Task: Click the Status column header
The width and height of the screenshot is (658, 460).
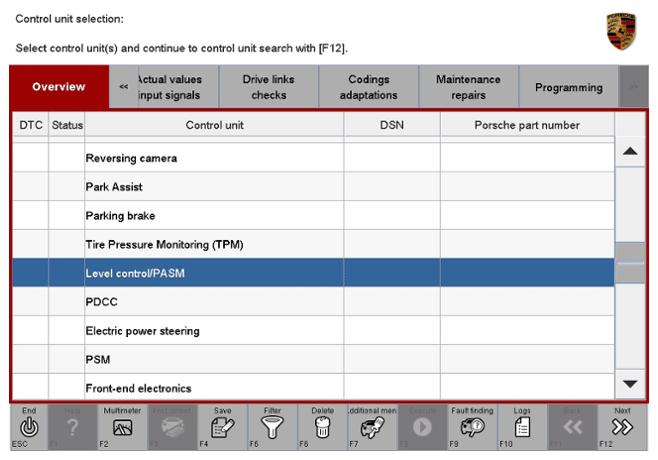Action: 67,125
